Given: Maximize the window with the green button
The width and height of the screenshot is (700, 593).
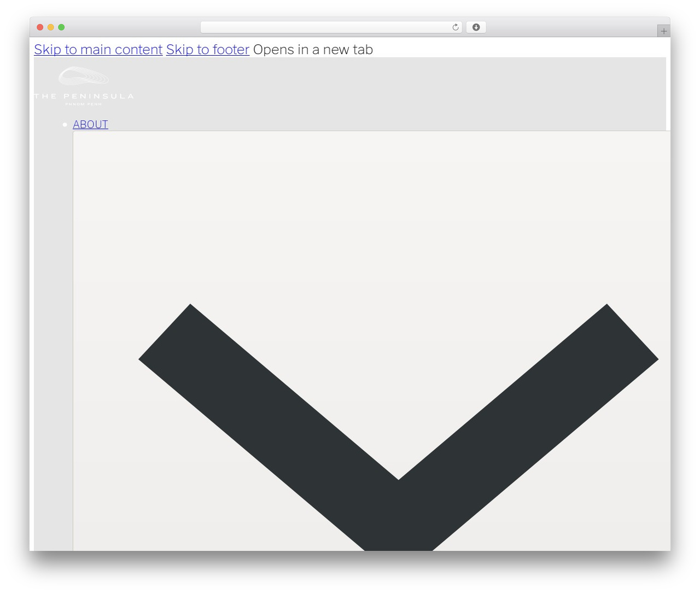Looking at the screenshot, I should [61, 27].
